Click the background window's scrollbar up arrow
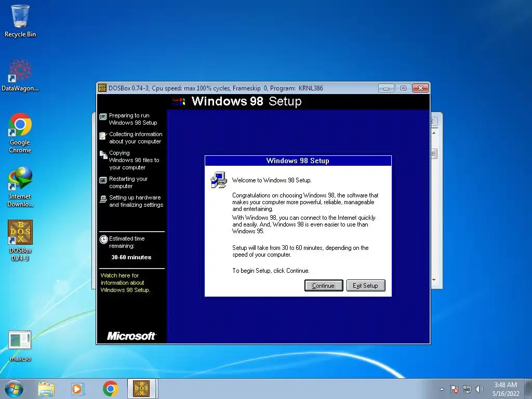Image resolution: width=532 pixels, height=399 pixels. 434,133
